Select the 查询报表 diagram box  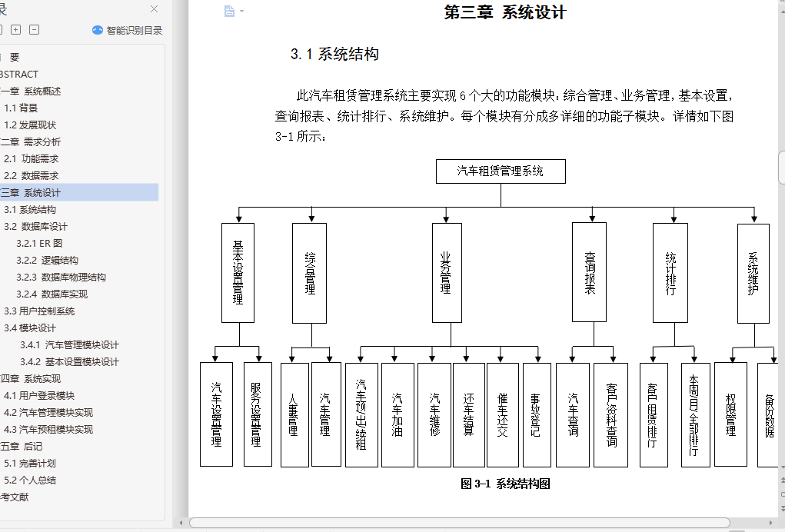[589, 272]
